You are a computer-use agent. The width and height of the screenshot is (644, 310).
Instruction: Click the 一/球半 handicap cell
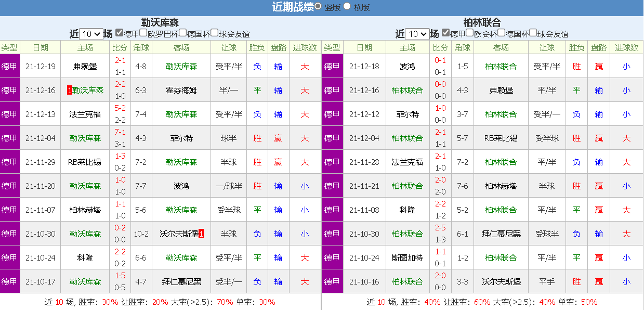(x=228, y=186)
